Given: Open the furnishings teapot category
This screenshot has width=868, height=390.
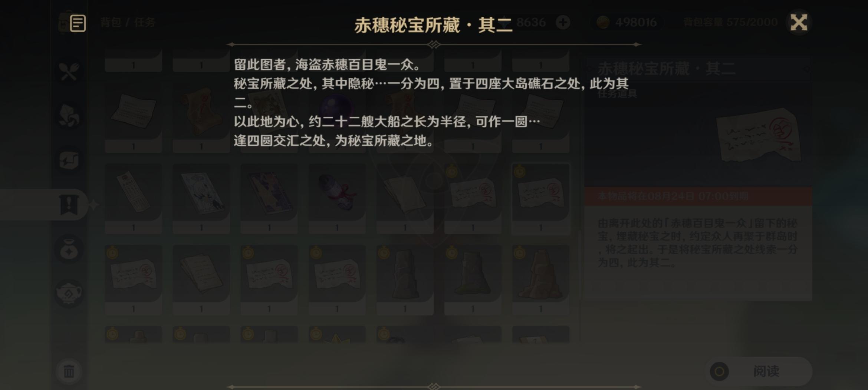Looking at the screenshot, I should click(x=69, y=293).
